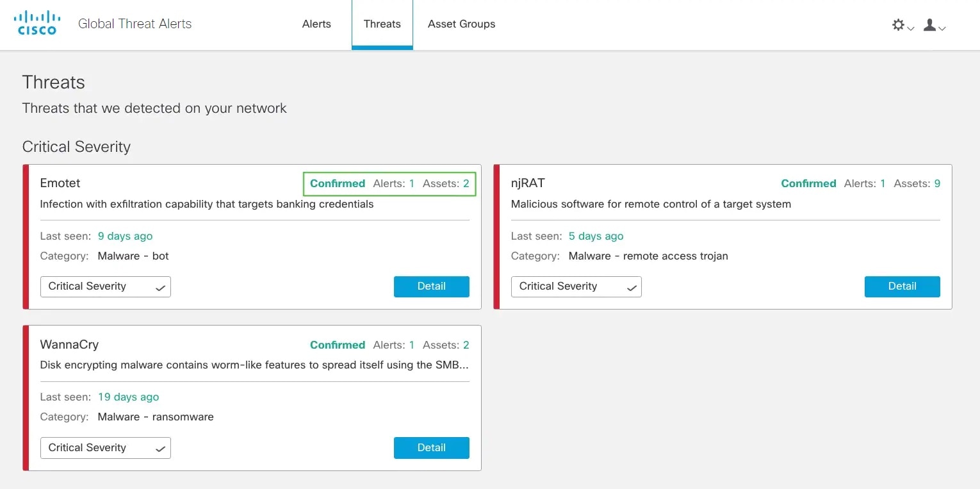The image size is (980, 489).
Task: Click the WannaCry threat name
Action: click(x=69, y=345)
